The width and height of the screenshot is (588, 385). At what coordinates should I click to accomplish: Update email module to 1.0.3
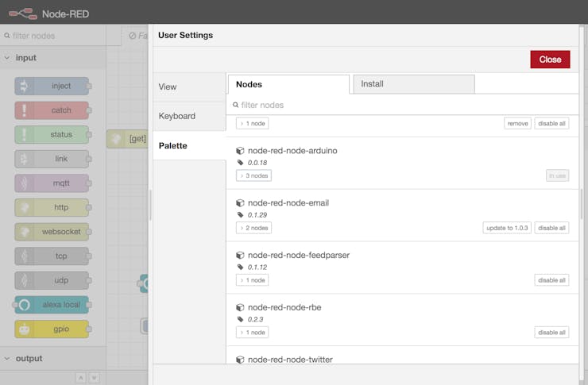[x=507, y=228]
